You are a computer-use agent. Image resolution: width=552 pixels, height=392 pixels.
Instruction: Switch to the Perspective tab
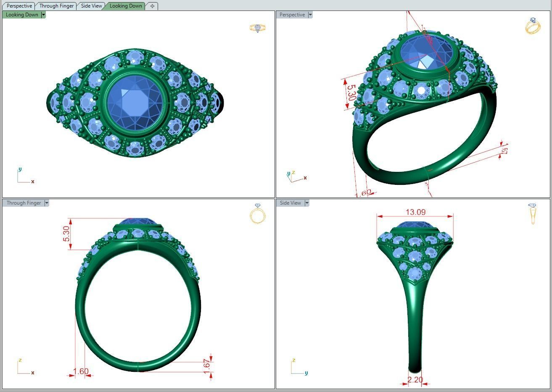19,6
